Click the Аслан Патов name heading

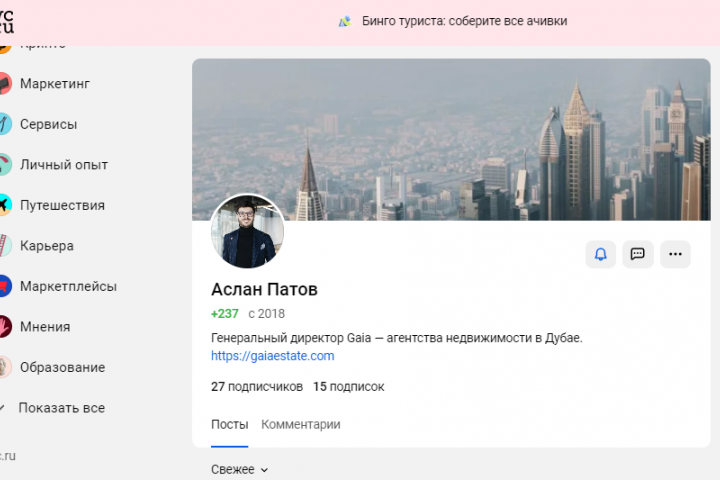264,289
